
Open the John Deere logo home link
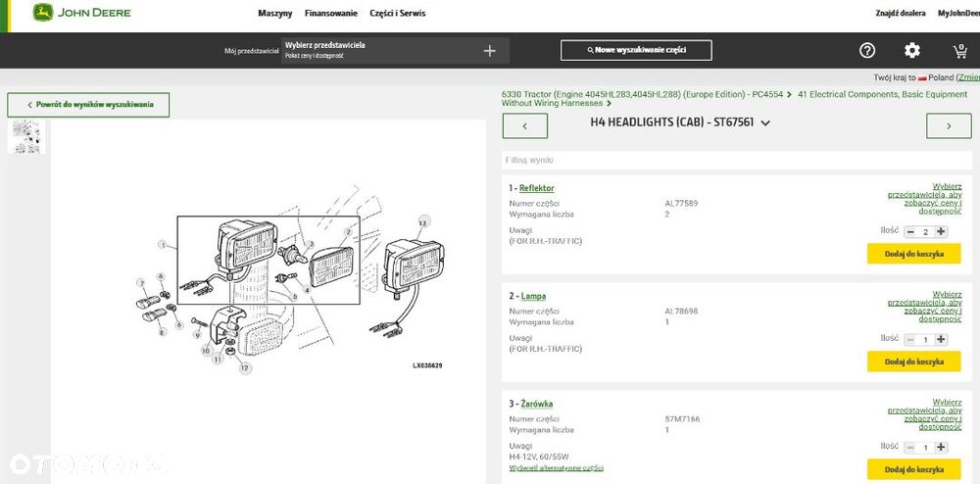point(82,13)
